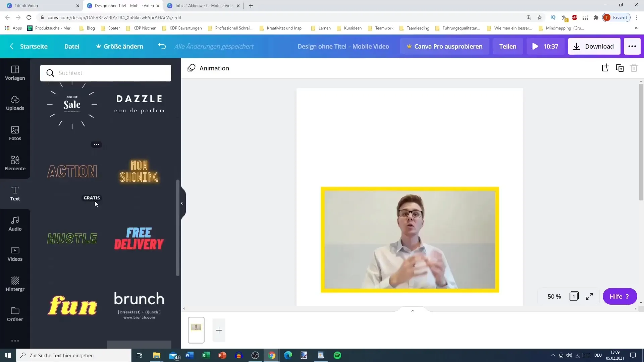Click the design title field
Viewport: 644px width, 362px height.
(343, 46)
